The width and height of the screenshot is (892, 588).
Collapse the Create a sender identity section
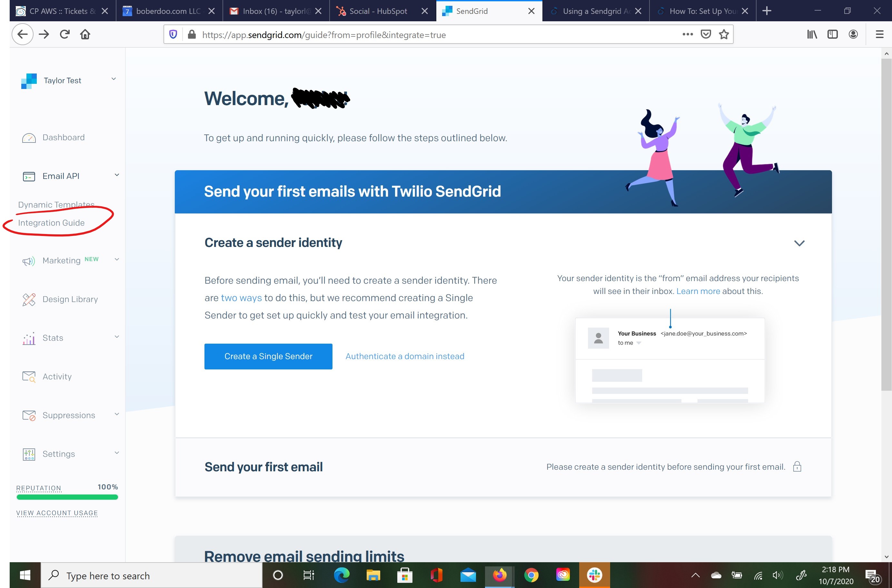[x=799, y=243]
